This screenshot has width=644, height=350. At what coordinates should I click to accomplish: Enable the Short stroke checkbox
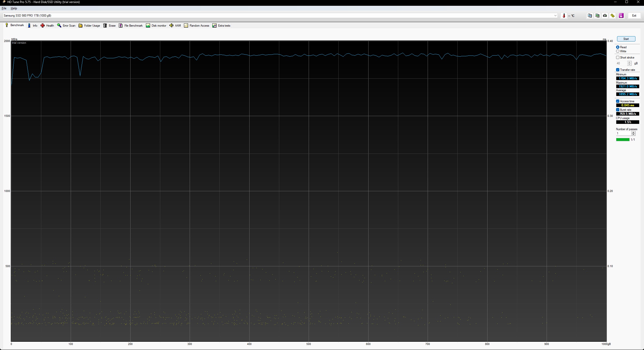618,58
